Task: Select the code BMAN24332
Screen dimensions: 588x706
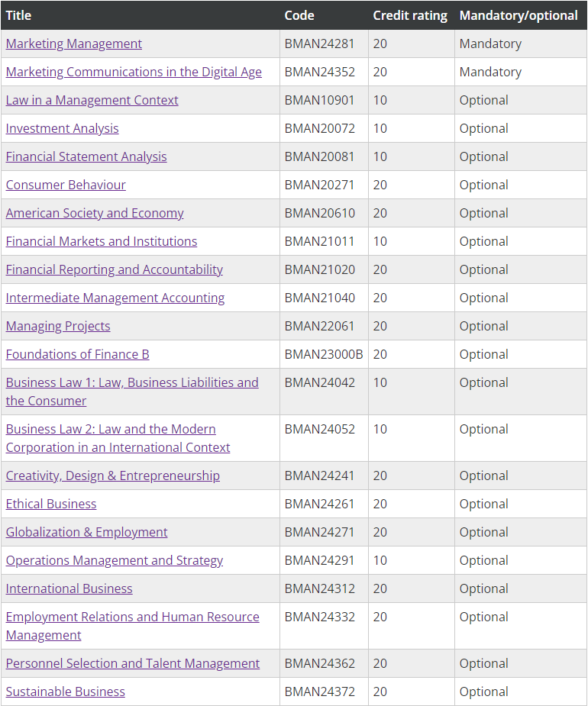Action: click(x=319, y=617)
